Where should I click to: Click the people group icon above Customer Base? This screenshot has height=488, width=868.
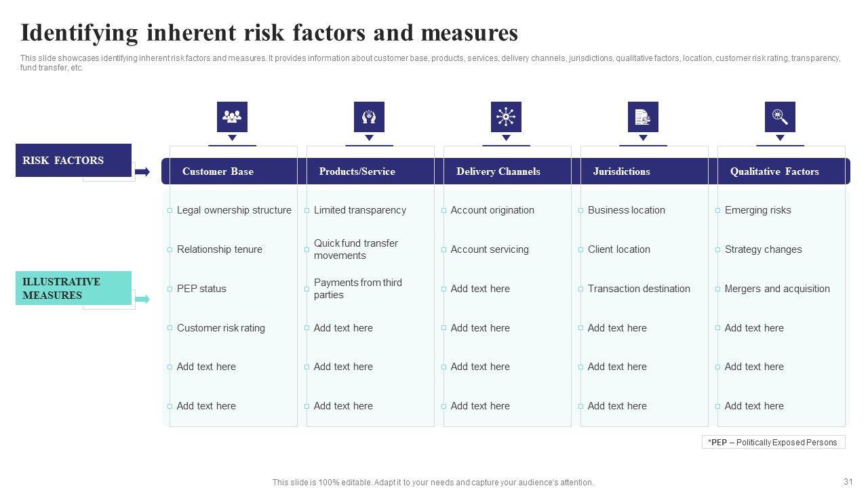coord(232,117)
